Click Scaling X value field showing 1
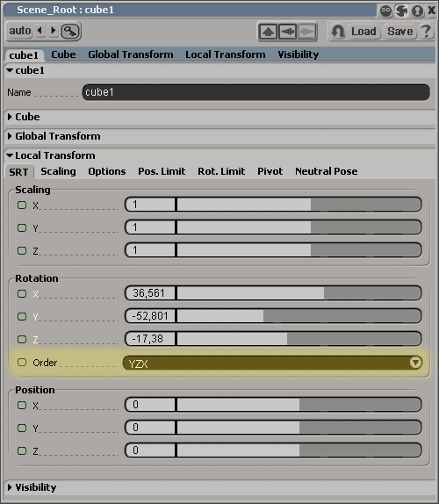Screen dimensions: 439x504 click(150, 205)
